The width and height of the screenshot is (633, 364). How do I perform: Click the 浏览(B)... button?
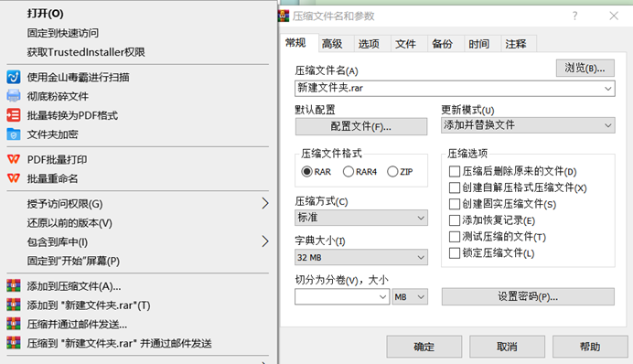pyautogui.click(x=585, y=69)
